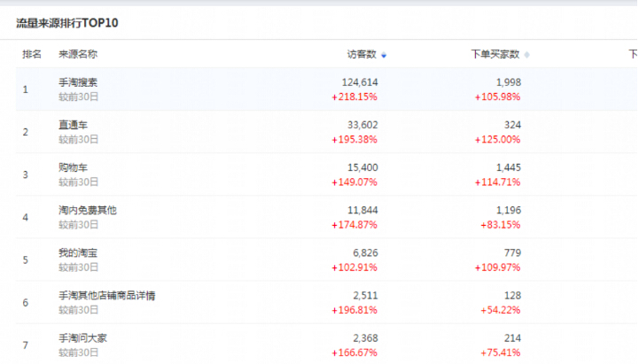
Task: Click visitor count 124,614 for 手淘搜索
Action: tap(359, 82)
